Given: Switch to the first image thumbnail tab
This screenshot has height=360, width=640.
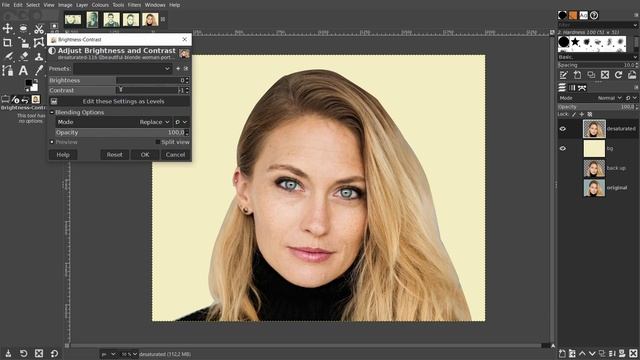Looking at the screenshot, I should coord(73,19).
